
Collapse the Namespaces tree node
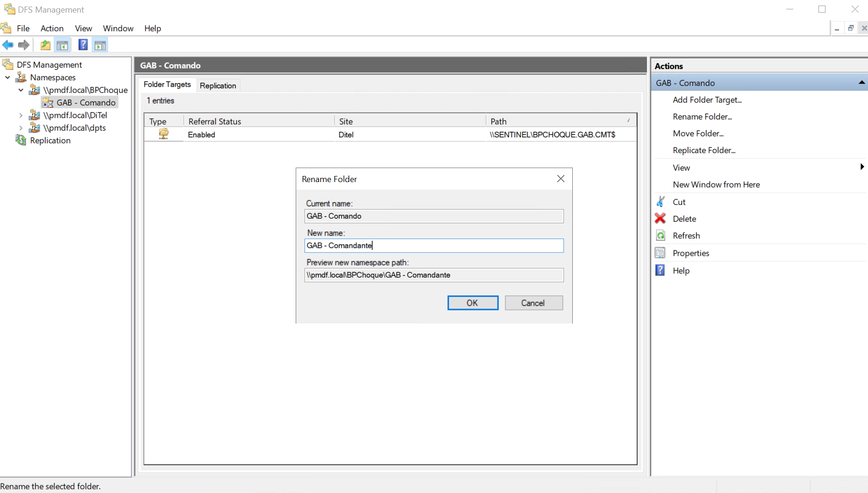click(x=8, y=77)
